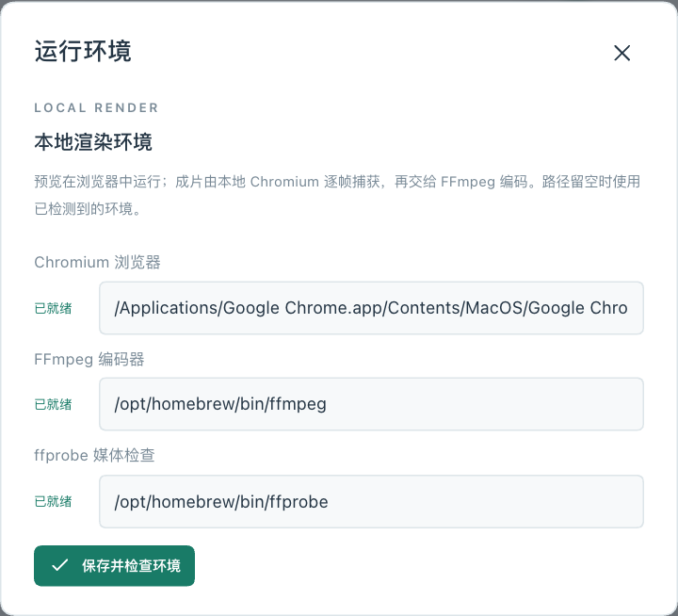The height and width of the screenshot is (616, 678).
Task: Click the Chromium 浏览器 path input field
Action: coord(371,308)
